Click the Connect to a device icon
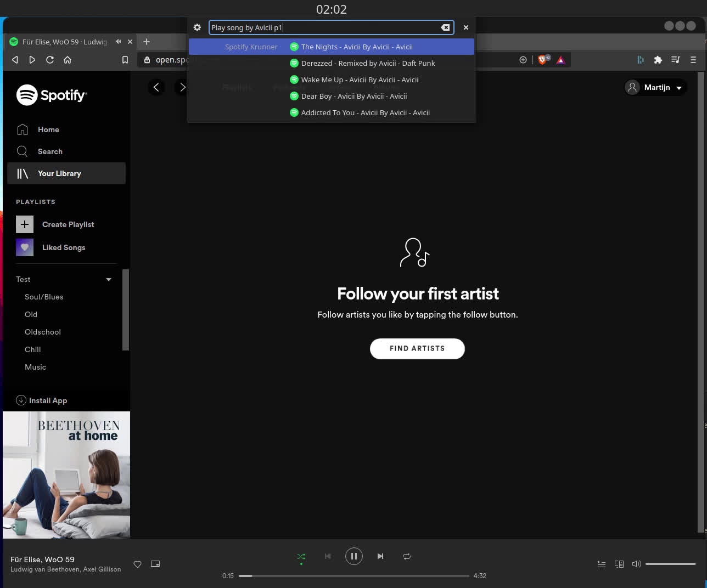707x588 pixels. point(619,564)
